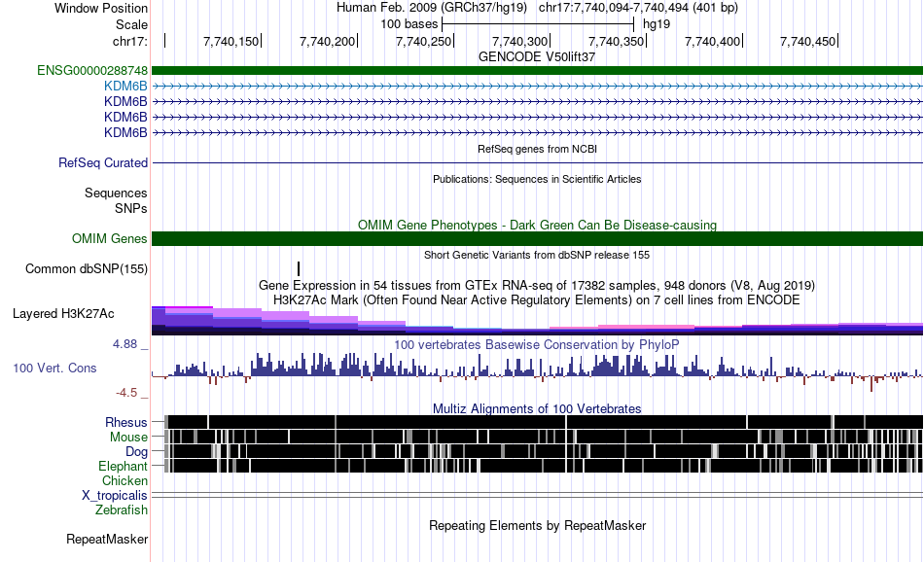
Task: Click the 4.88 conservation scale value
Action: point(124,344)
